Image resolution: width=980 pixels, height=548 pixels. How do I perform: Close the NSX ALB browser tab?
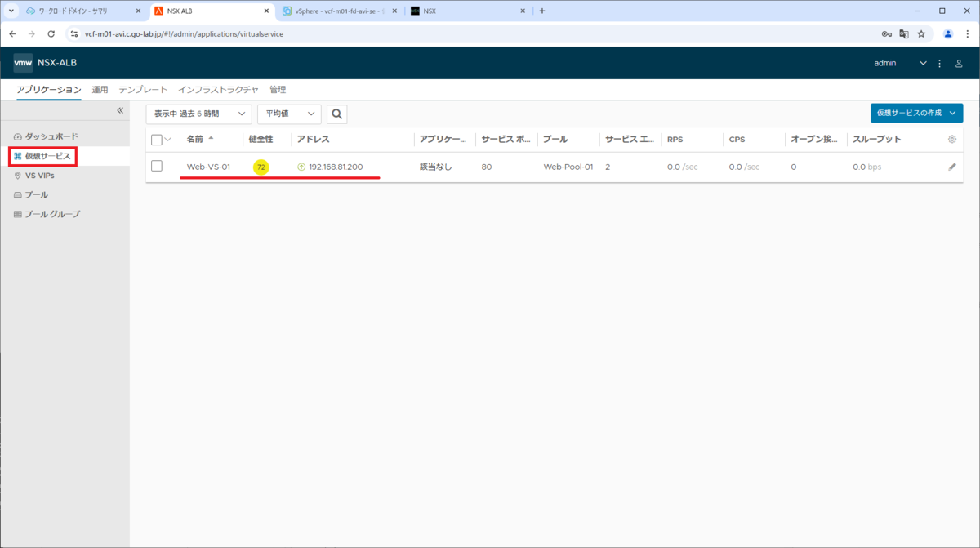pyautogui.click(x=265, y=11)
